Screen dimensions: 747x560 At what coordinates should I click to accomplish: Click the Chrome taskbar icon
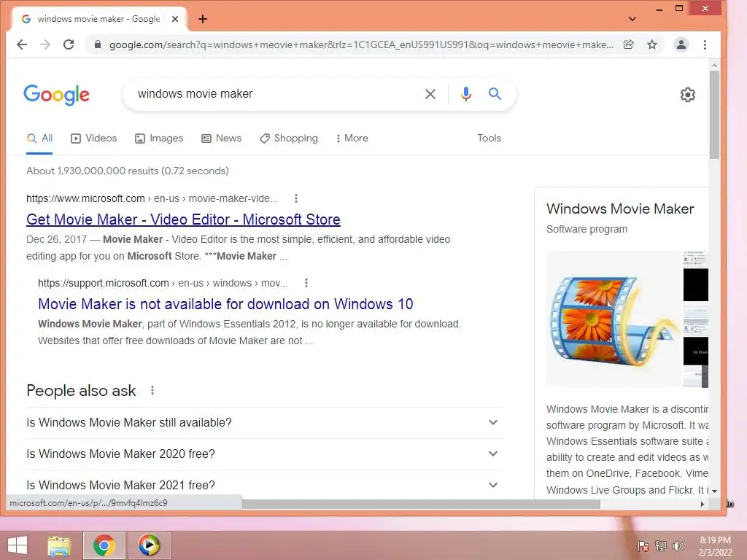(104, 545)
